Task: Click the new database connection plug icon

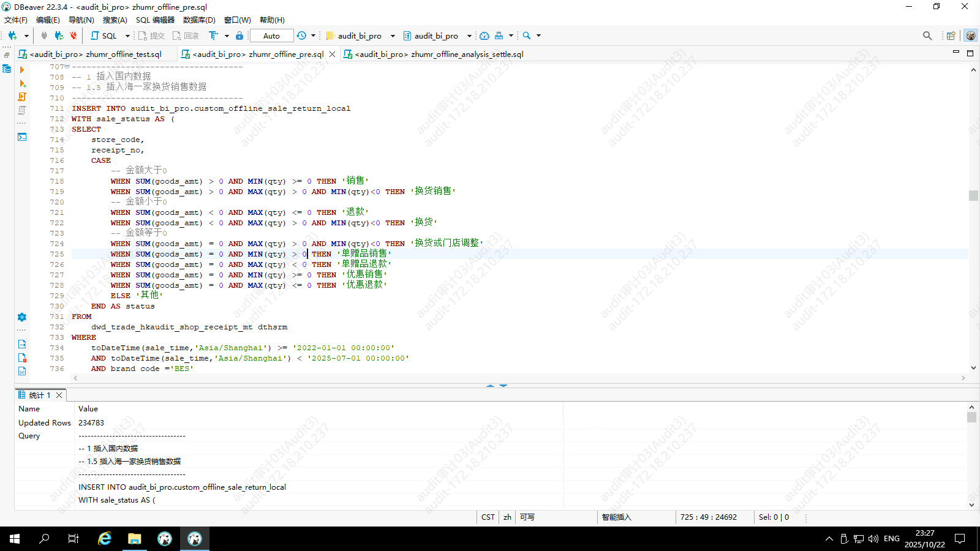Action: pos(12,36)
